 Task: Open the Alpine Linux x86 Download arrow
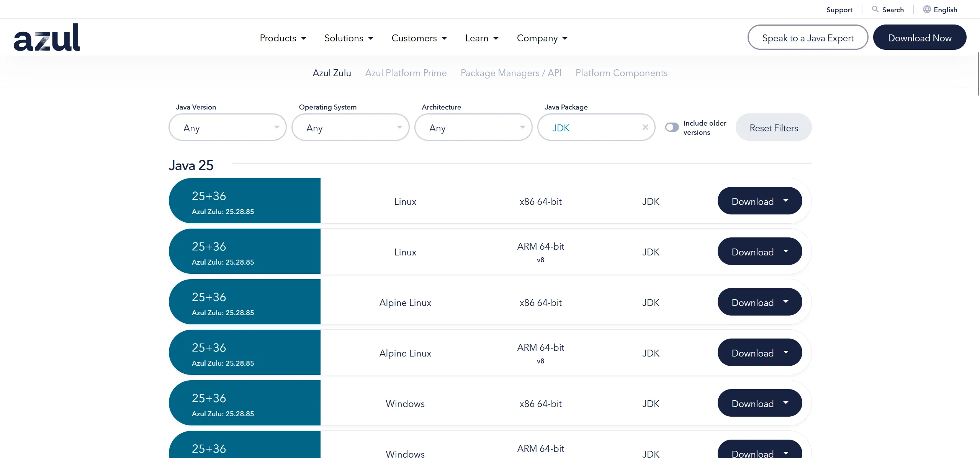pyautogui.click(x=786, y=302)
